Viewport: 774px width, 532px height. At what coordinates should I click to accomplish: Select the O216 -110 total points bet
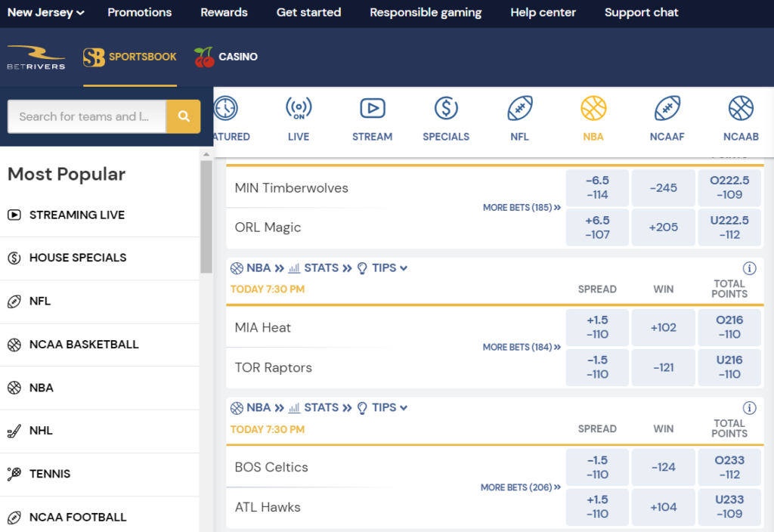coord(729,327)
